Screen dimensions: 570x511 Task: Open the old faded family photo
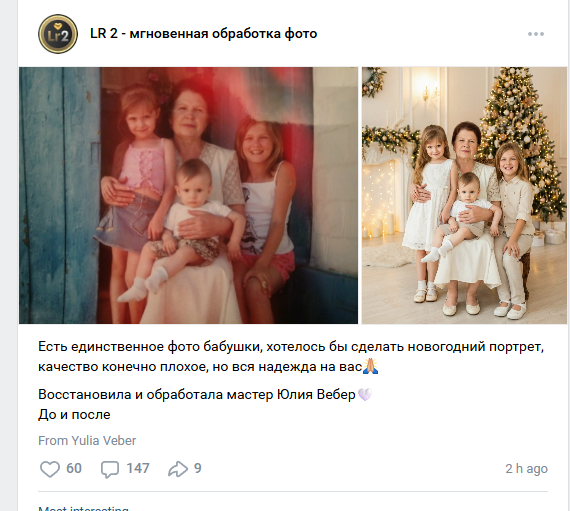coord(188,195)
